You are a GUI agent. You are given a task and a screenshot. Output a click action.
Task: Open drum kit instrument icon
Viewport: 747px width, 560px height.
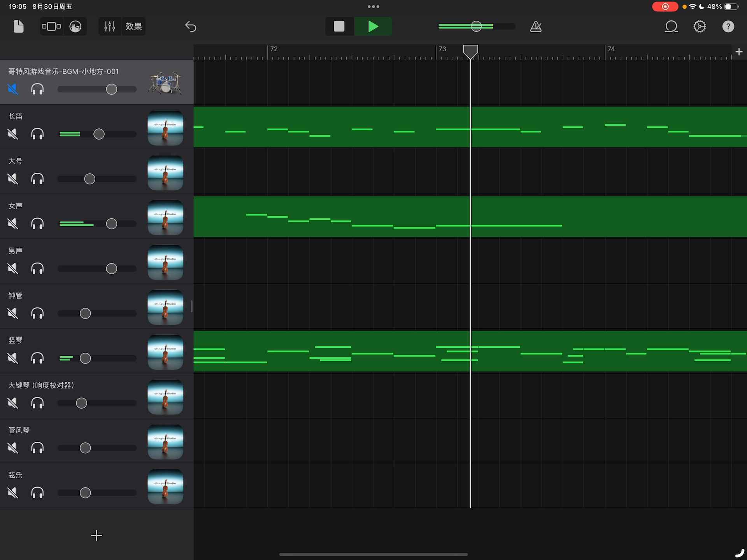coord(165,82)
